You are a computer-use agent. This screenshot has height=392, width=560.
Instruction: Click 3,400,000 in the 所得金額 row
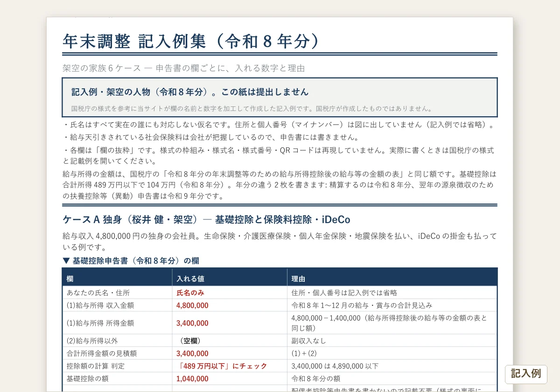coord(192,323)
